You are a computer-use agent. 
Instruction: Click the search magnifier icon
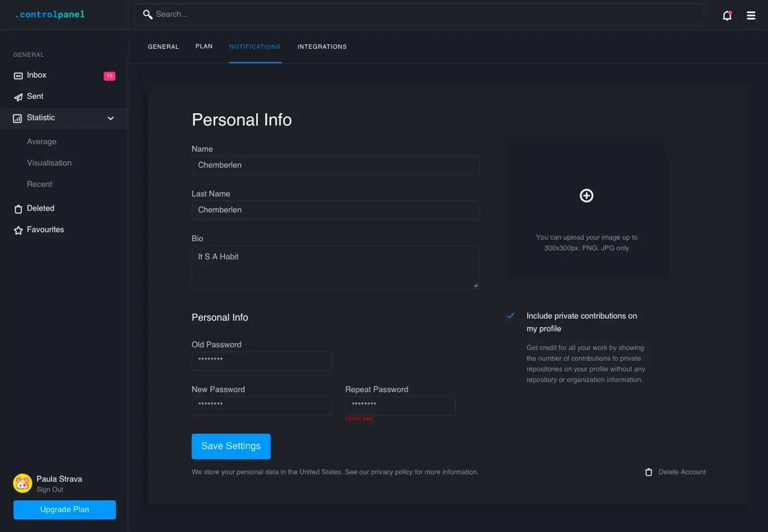tap(147, 14)
